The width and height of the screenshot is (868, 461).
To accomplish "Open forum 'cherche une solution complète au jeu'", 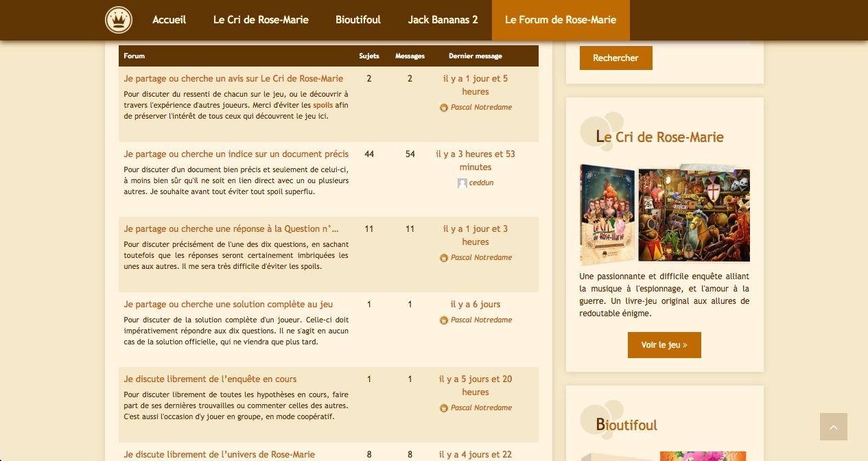I will point(228,305).
